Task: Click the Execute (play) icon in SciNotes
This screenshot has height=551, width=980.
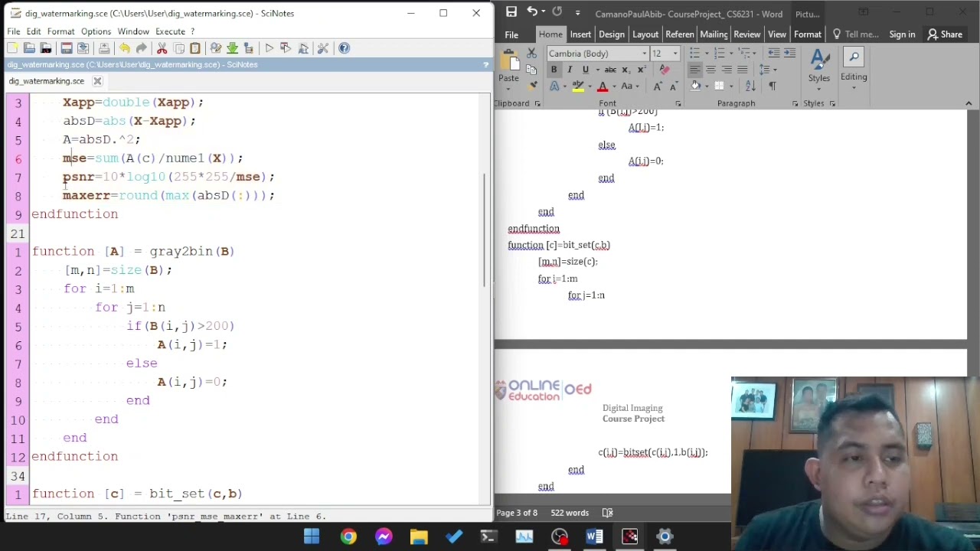Action: point(269,48)
